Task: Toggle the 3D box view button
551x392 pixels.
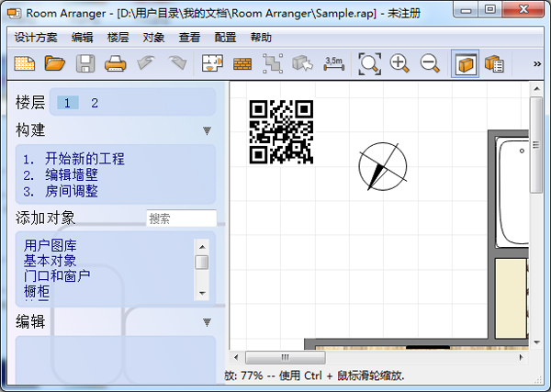Action: 465,63
